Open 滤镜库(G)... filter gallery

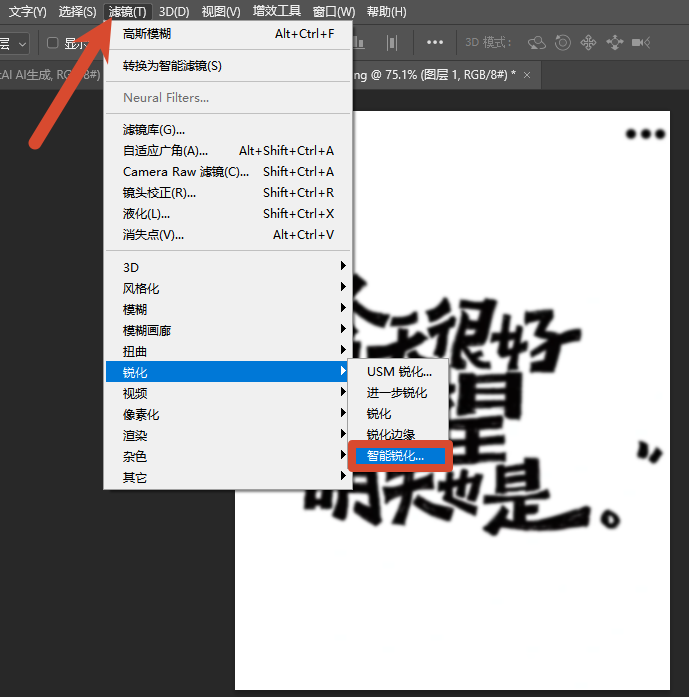point(228,130)
